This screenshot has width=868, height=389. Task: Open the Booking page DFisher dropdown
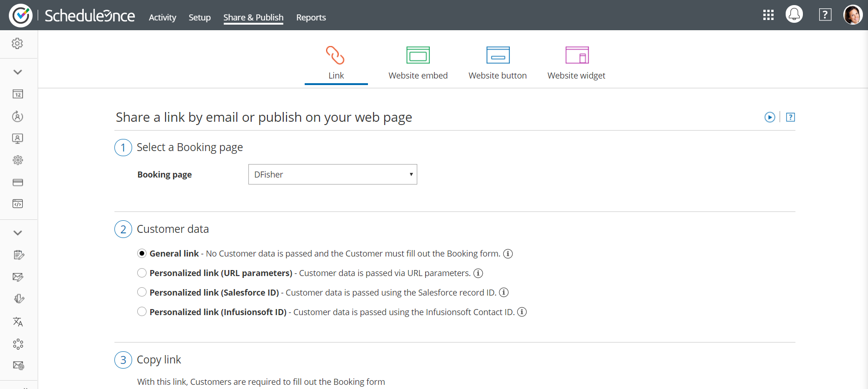click(333, 174)
